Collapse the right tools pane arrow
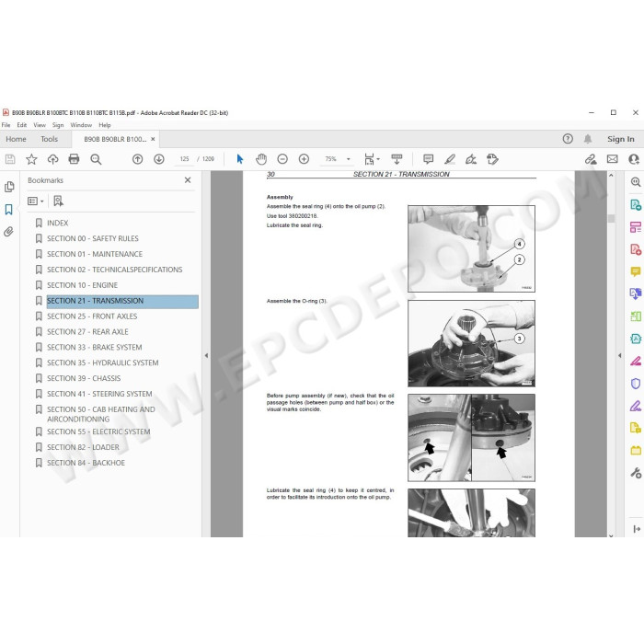Screen dimensions: 644x644 620,355
